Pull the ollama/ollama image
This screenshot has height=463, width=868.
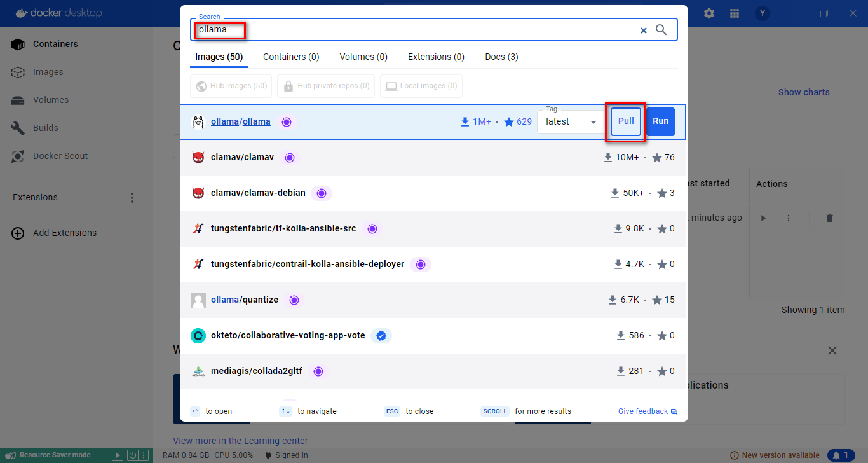pyautogui.click(x=626, y=121)
